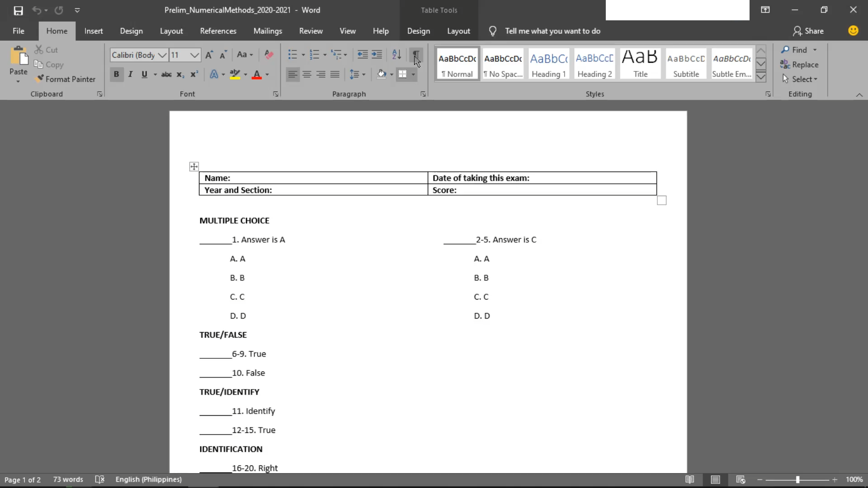Apply the Heading 1 style
This screenshot has height=488, width=868.
(x=549, y=64)
